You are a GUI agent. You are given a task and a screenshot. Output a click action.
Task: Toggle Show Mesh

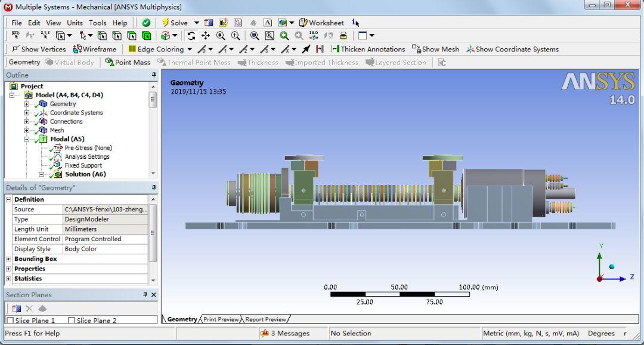point(435,49)
